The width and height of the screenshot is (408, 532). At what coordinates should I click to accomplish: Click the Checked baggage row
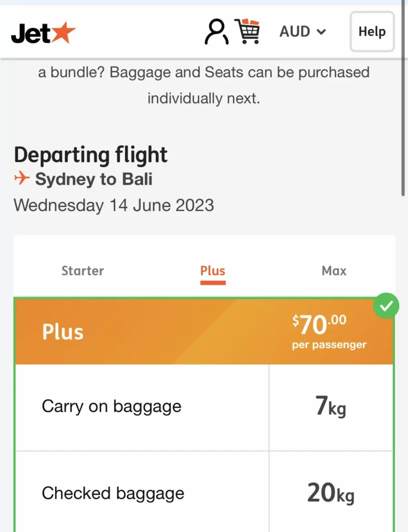pyautogui.click(x=113, y=493)
